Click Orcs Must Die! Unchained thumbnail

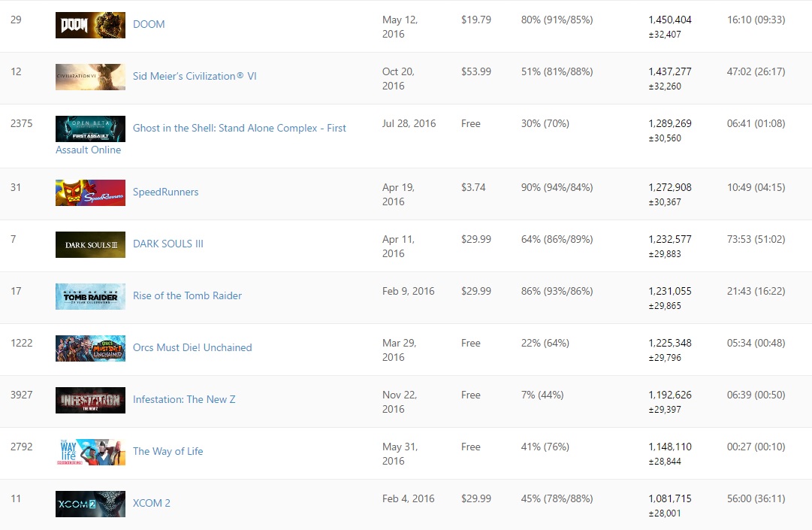90,348
